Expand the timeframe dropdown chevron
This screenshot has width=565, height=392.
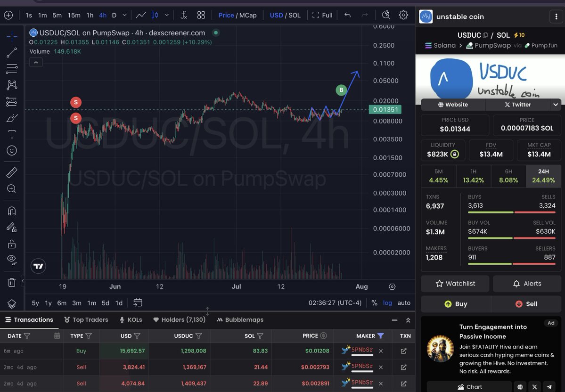[124, 15]
